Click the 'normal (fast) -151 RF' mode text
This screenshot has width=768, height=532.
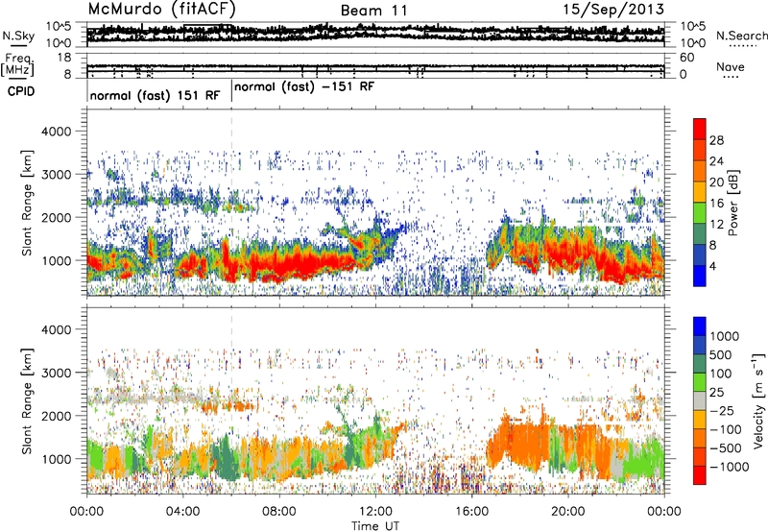coord(304,87)
